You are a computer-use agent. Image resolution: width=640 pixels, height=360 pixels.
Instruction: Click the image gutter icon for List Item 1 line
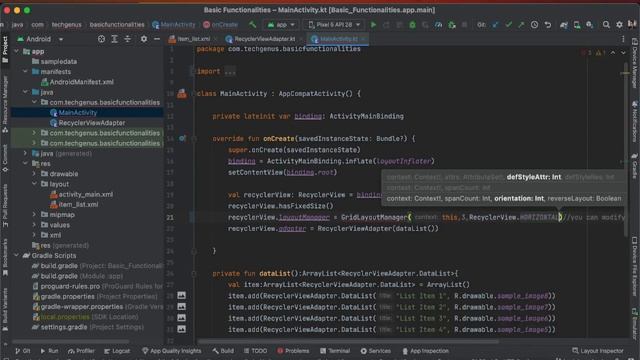pyautogui.click(x=182, y=296)
